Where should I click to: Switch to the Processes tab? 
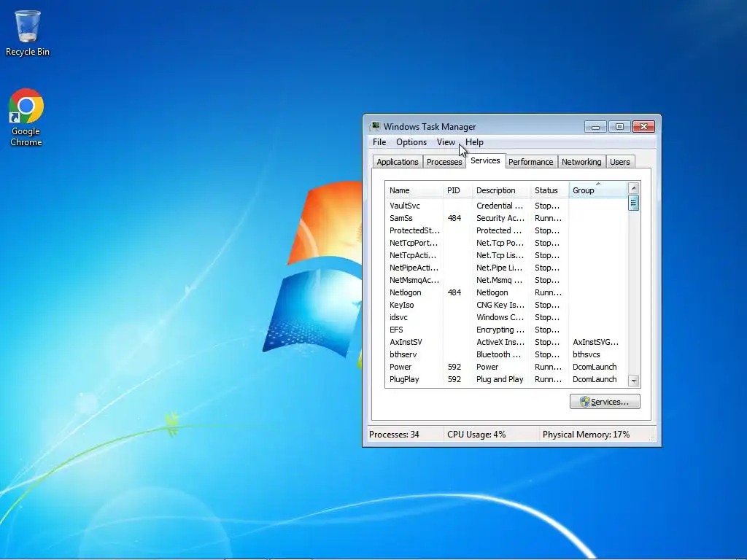444,162
